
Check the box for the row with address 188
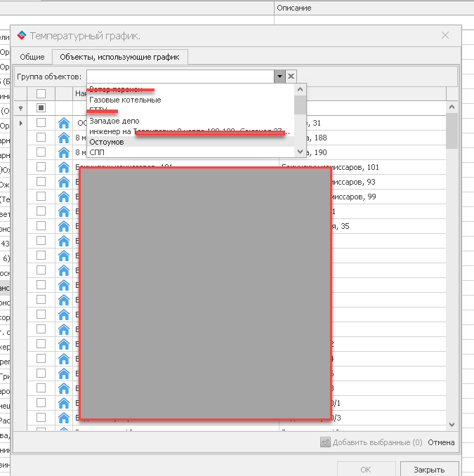pos(41,138)
